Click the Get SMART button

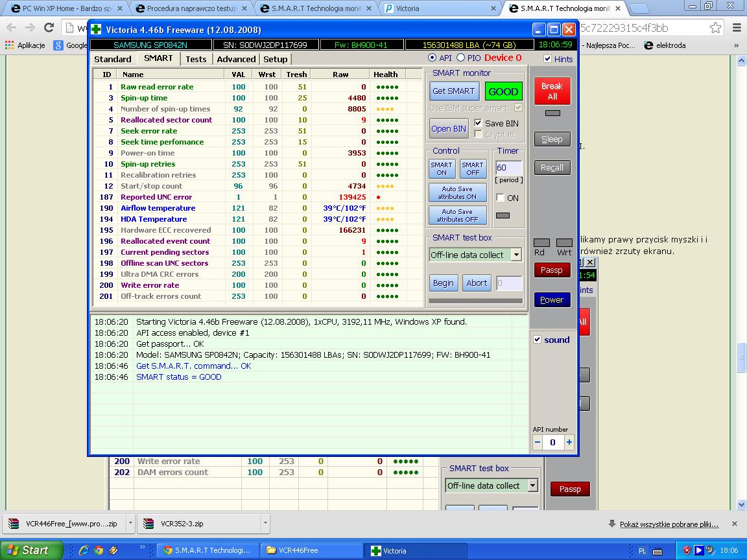pyautogui.click(x=453, y=91)
